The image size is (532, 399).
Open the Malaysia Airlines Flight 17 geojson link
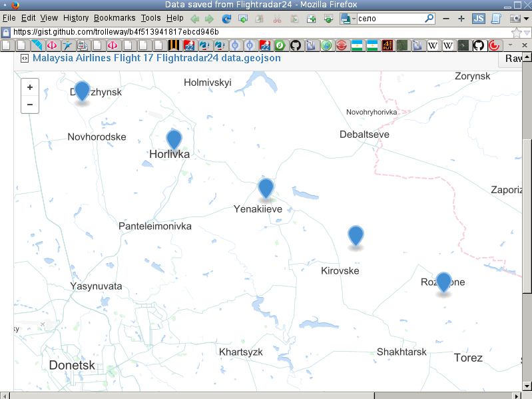point(156,58)
